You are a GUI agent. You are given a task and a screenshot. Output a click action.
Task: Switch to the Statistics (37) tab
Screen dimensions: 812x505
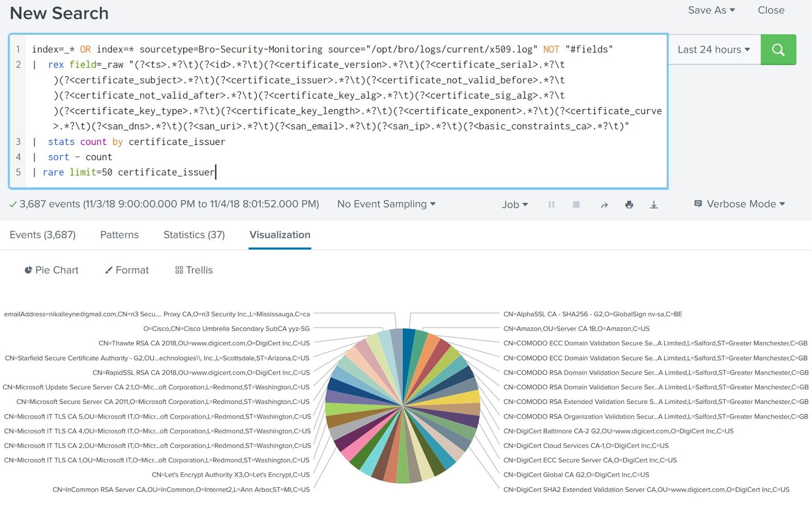point(193,234)
